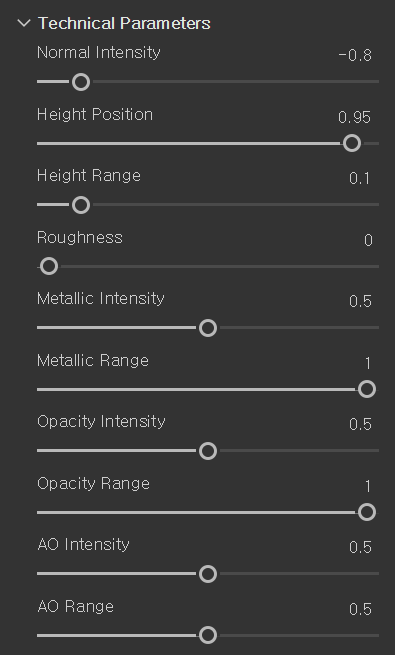Click the Normal Intensity slider handle
The image size is (395, 655).
coord(81,82)
